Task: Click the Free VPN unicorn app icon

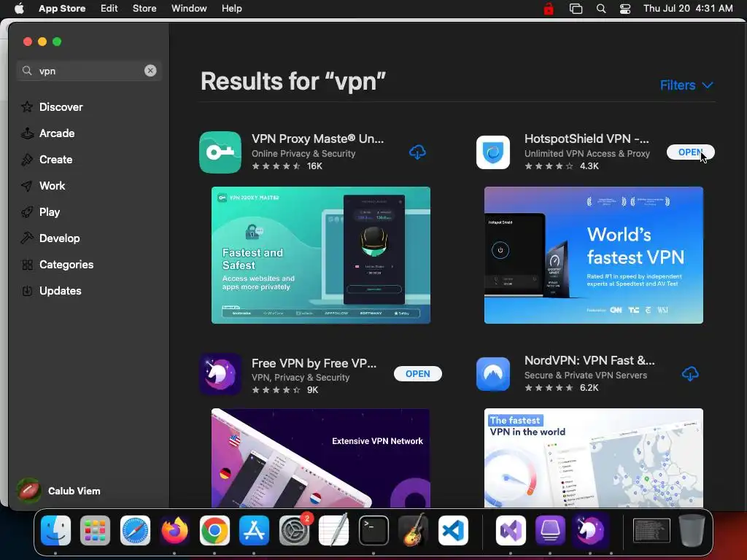Action: click(x=220, y=374)
